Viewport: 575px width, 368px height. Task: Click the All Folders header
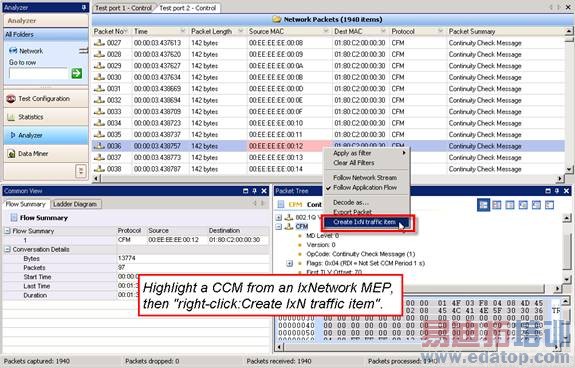pyautogui.click(x=46, y=34)
